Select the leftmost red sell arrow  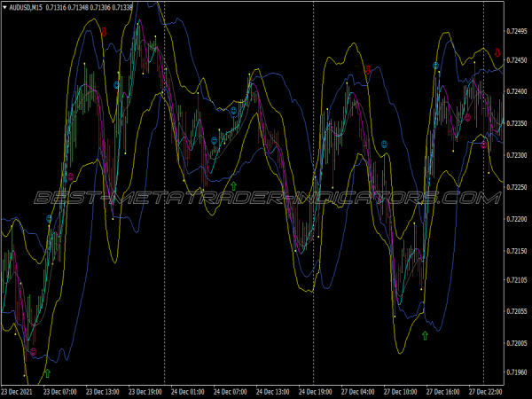tap(104, 32)
